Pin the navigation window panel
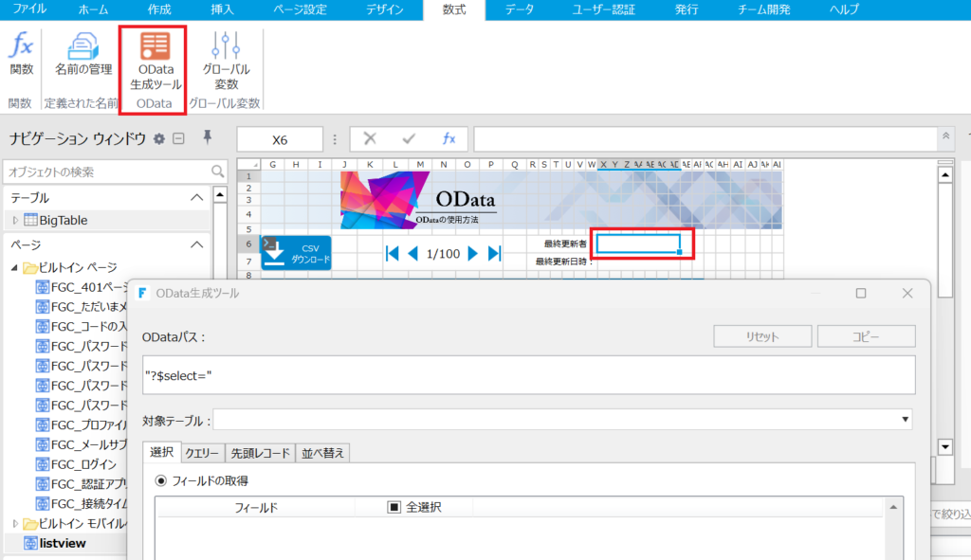Viewport: 971px width, 560px height. coord(208,138)
